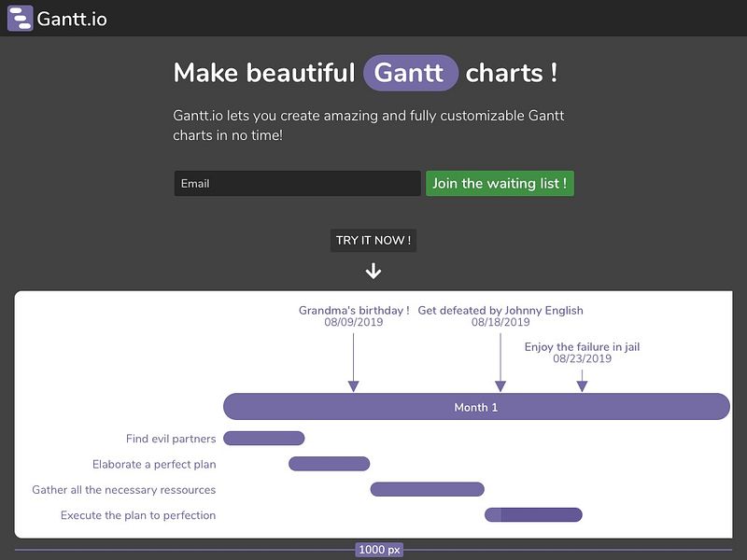Click the 08/09/2019 milestone date
Image resolution: width=747 pixels, height=560 pixels.
click(x=354, y=322)
